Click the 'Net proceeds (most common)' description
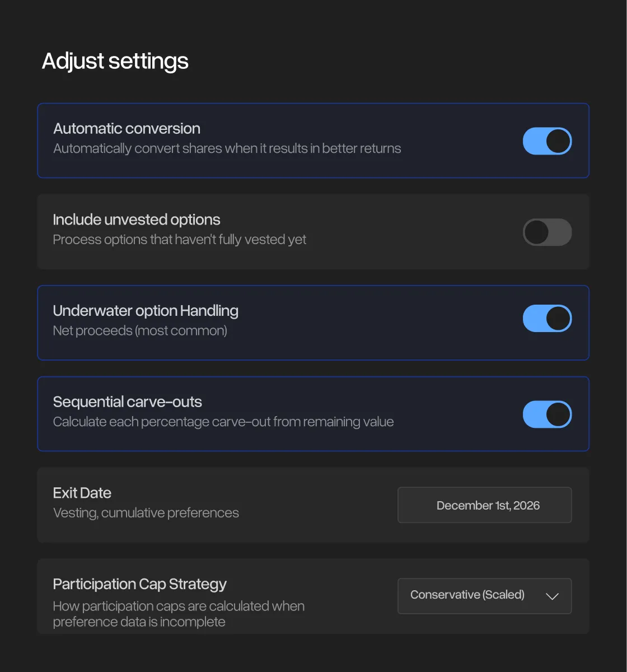 click(x=140, y=331)
